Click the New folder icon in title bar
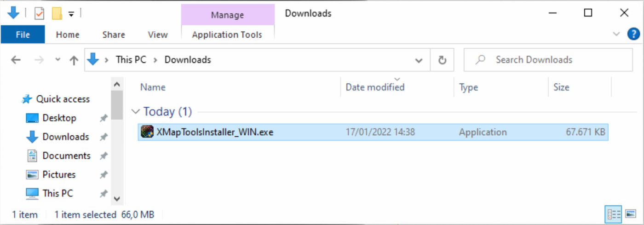 pyautogui.click(x=57, y=13)
